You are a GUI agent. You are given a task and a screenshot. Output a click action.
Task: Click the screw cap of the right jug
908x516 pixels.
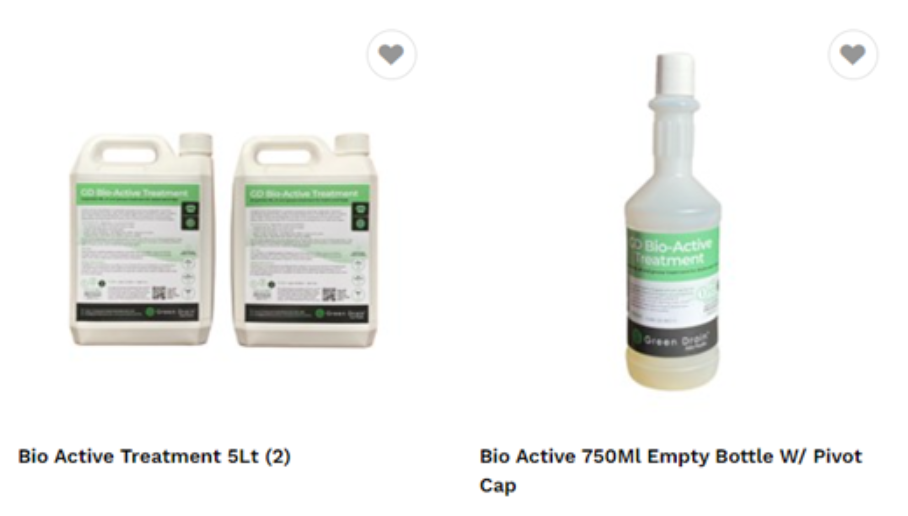click(x=352, y=144)
